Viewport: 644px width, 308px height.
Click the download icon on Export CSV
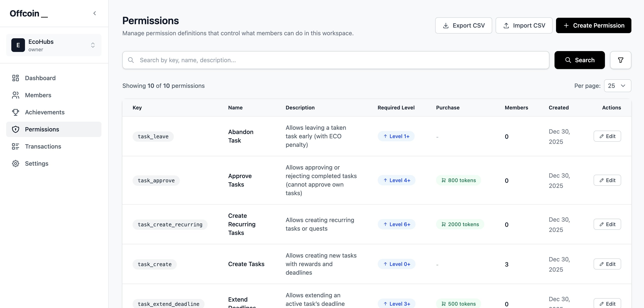[x=446, y=25]
